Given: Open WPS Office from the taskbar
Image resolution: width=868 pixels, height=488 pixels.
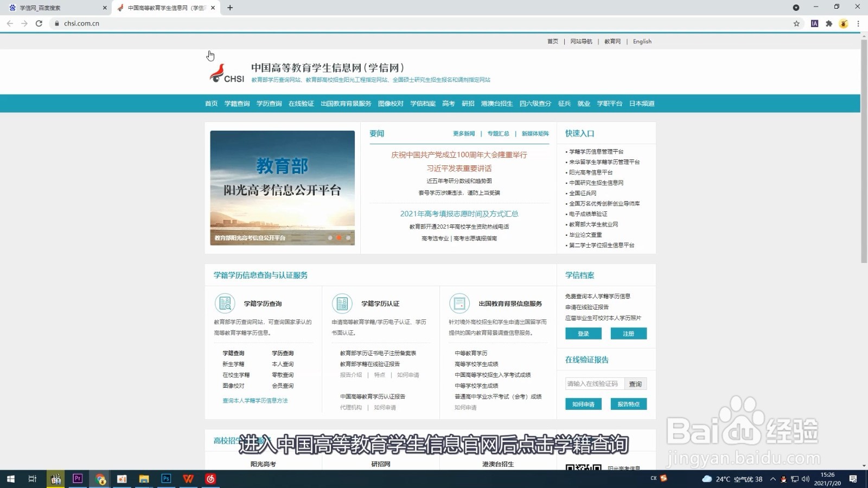Looking at the screenshot, I should click(188, 479).
